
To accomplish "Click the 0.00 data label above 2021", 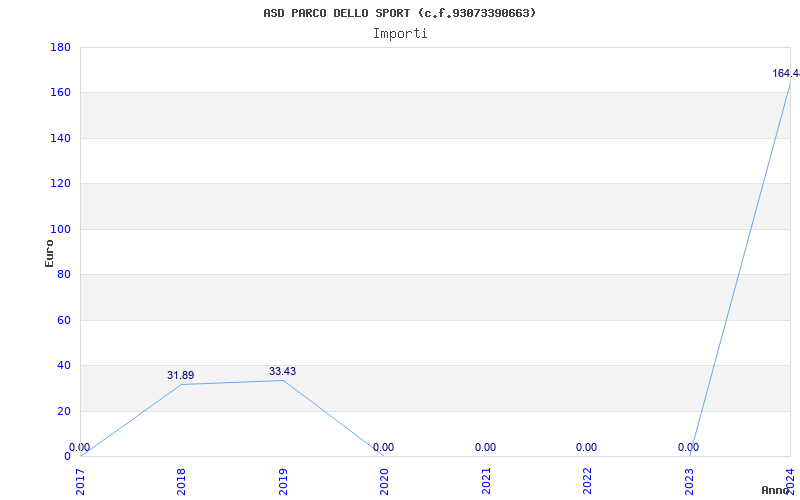I will click(485, 447).
